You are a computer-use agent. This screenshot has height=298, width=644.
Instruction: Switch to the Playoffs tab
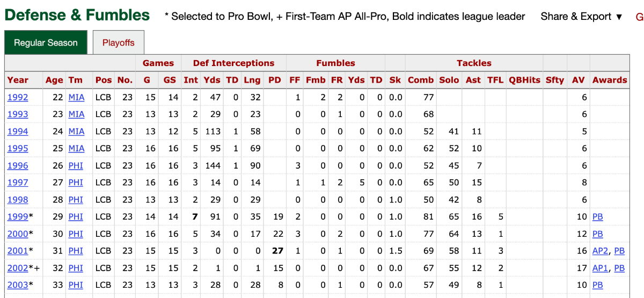tap(118, 43)
